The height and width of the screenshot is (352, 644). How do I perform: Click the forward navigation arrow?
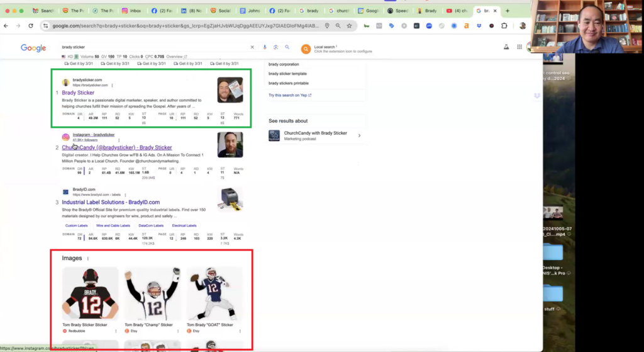[x=18, y=25]
